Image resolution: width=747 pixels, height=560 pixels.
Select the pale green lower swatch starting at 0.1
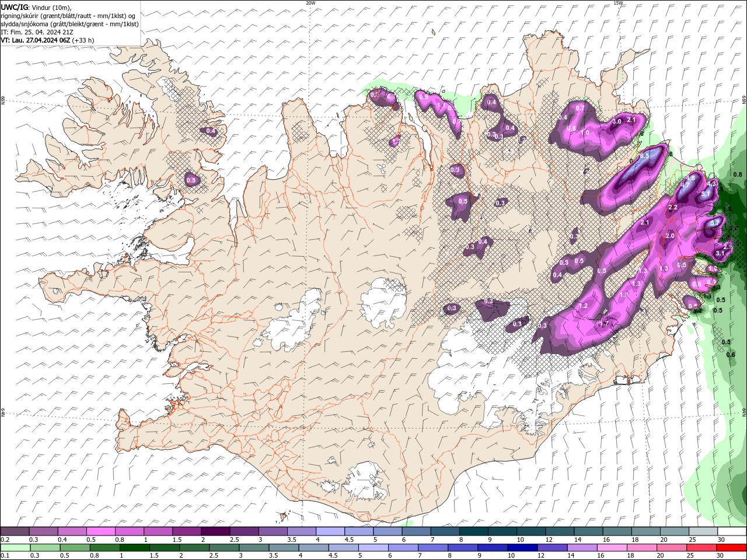15,548
